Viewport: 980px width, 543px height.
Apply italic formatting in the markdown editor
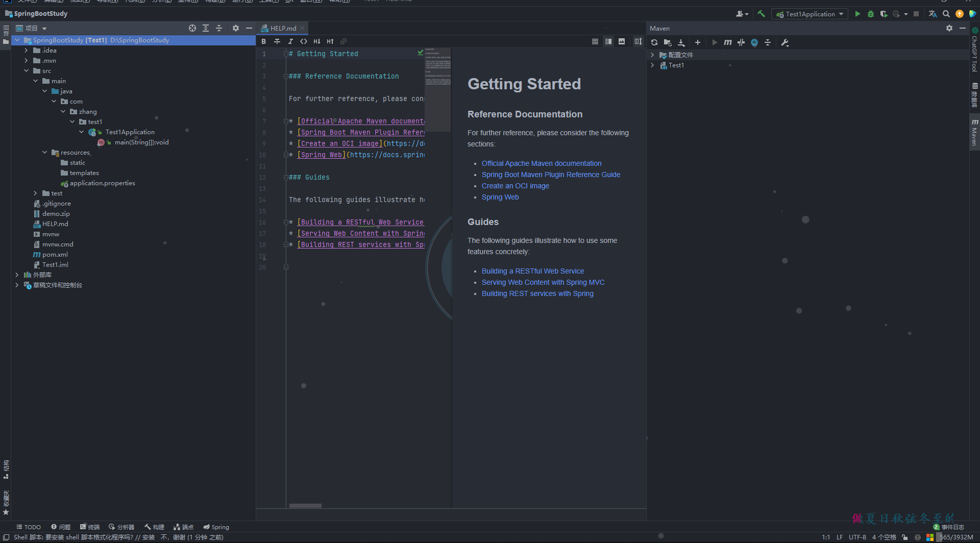pyautogui.click(x=290, y=41)
